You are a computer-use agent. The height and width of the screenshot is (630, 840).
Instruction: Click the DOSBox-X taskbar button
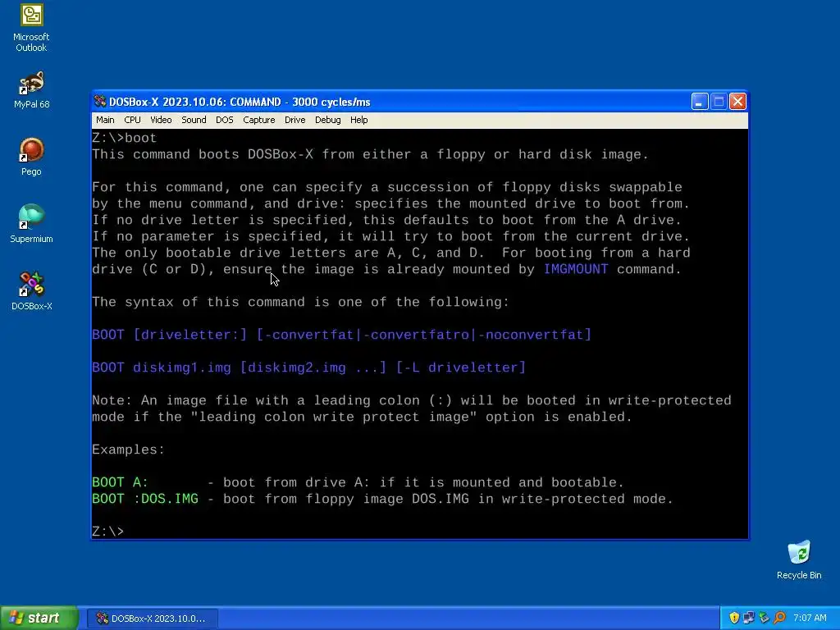tap(153, 619)
